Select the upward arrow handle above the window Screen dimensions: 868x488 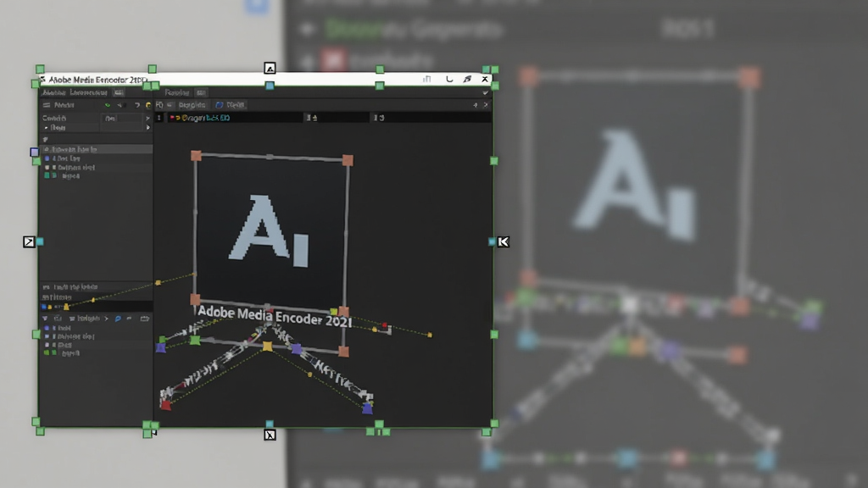point(270,68)
